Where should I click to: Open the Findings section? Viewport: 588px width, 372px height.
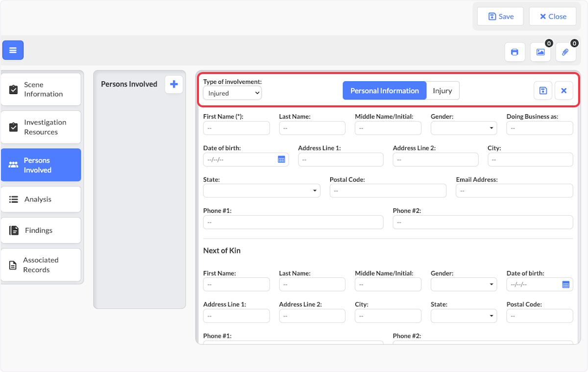coord(41,230)
